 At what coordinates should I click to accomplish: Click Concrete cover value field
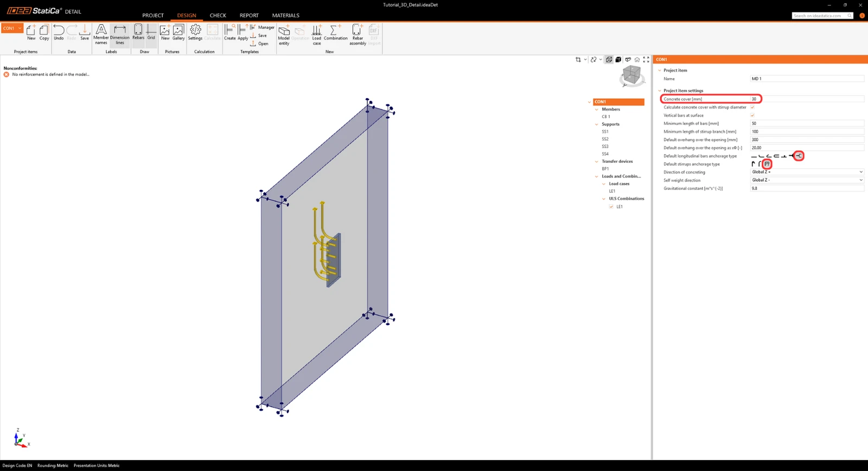pos(807,99)
